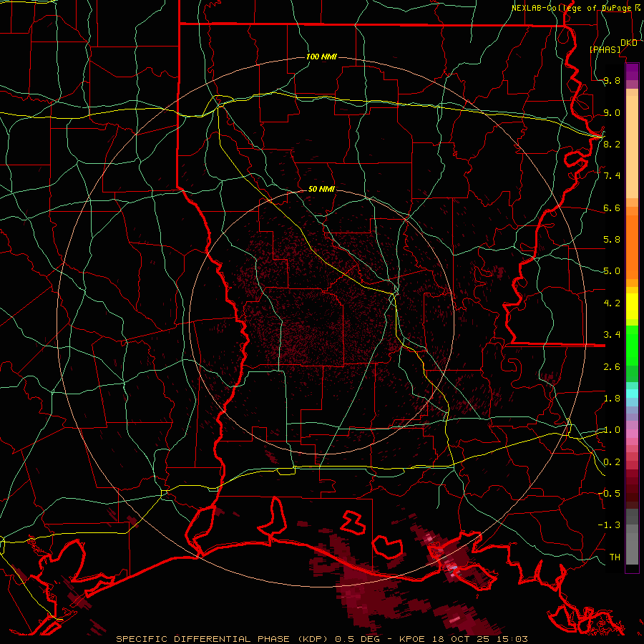Click the 1.8 scale value
This screenshot has width=644, height=644.
pyautogui.click(x=612, y=399)
